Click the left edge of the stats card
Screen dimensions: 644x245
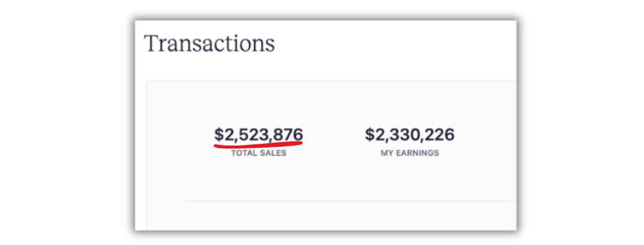pyautogui.click(x=146, y=156)
